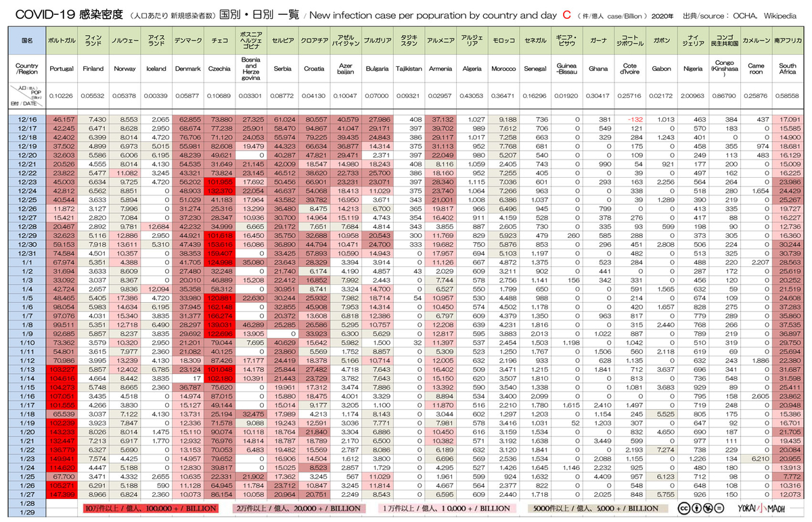
Task: Click Portugal population value 0.10226
Action: tap(62, 96)
